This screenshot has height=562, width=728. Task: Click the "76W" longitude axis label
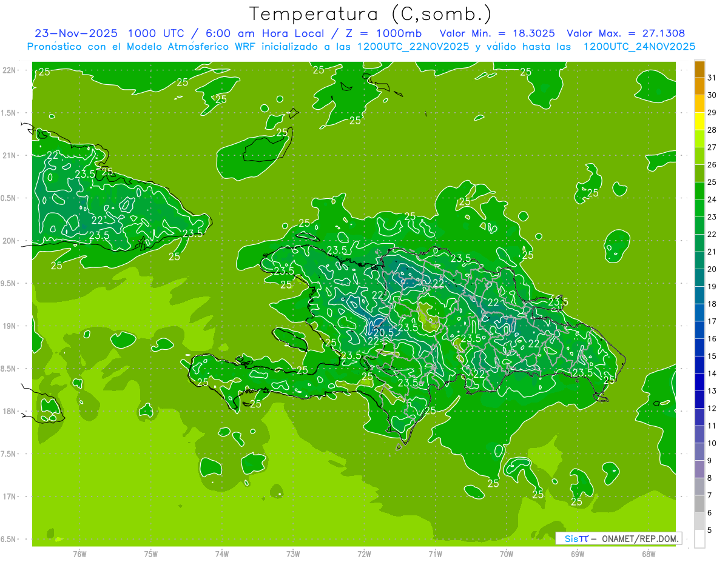click(x=79, y=554)
